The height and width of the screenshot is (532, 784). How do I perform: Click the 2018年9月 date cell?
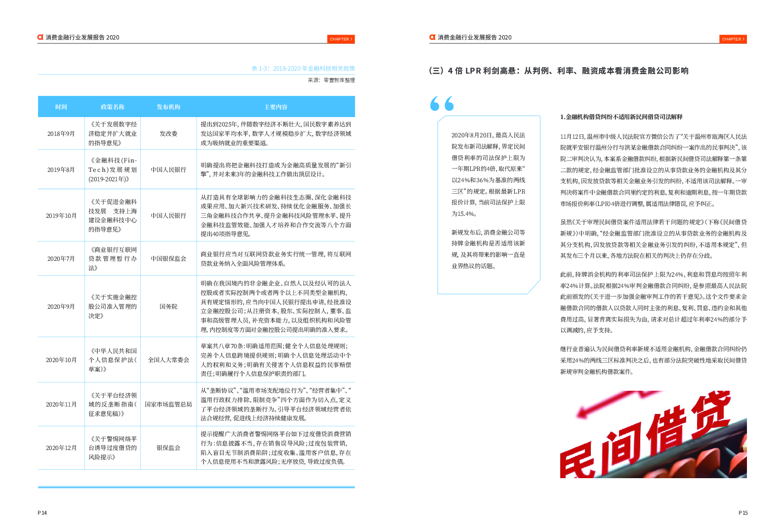coord(61,133)
